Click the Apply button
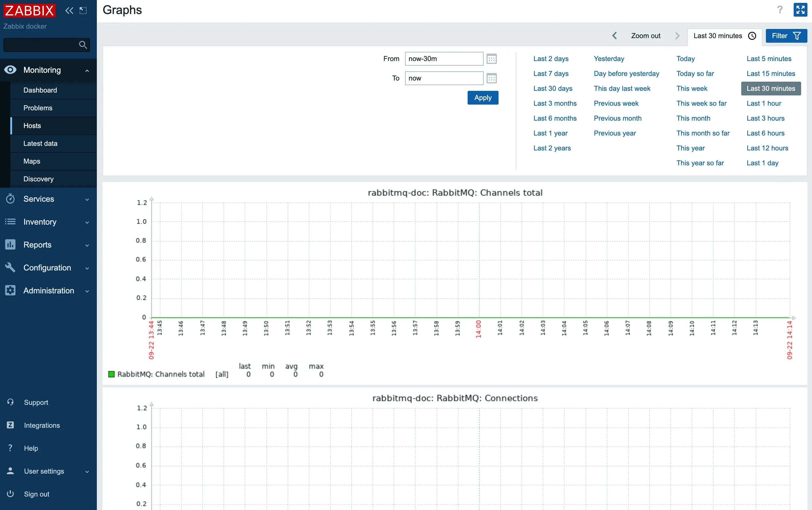812x510 pixels. click(x=483, y=98)
